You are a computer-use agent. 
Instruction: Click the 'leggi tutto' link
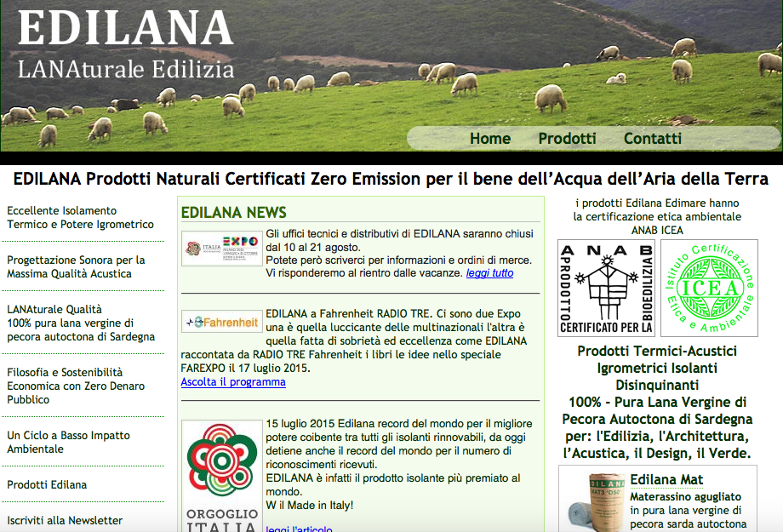(x=489, y=273)
